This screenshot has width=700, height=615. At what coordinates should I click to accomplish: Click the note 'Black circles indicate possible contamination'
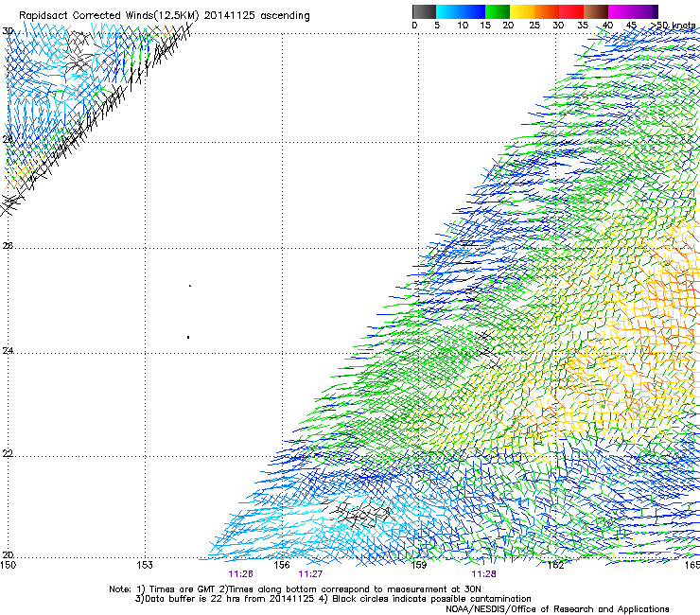431,599
